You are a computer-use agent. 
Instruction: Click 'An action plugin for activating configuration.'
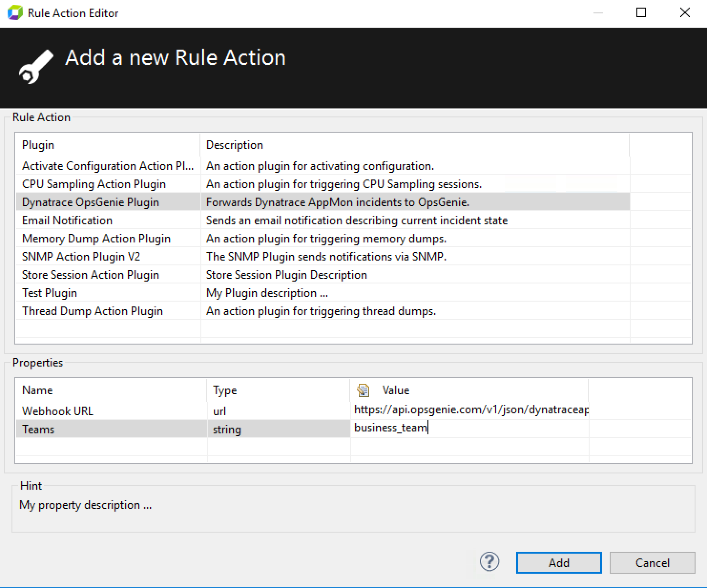[x=320, y=166]
